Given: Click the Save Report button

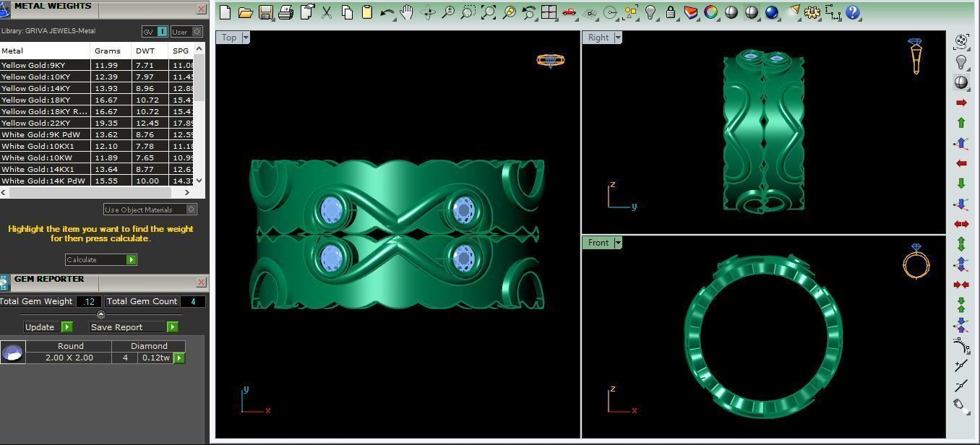Looking at the screenshot, I should [133, 327].
